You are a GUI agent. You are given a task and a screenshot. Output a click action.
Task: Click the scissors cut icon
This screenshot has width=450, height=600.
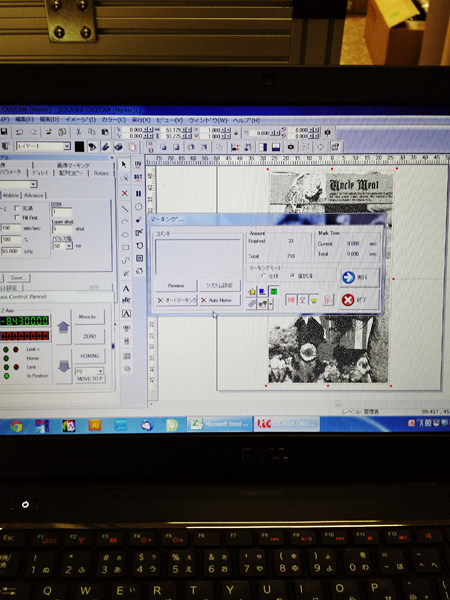(x=78, y=132)
